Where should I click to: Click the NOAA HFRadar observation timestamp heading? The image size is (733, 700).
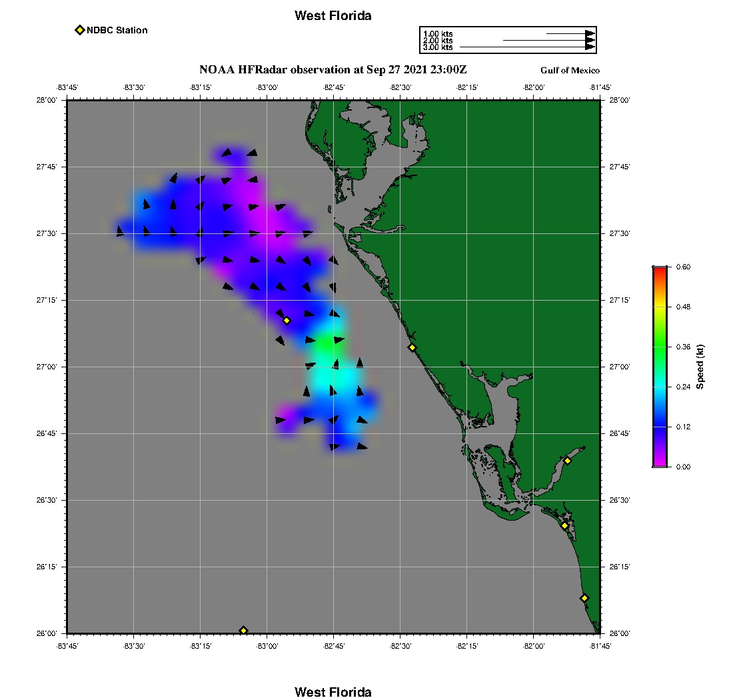333,70
